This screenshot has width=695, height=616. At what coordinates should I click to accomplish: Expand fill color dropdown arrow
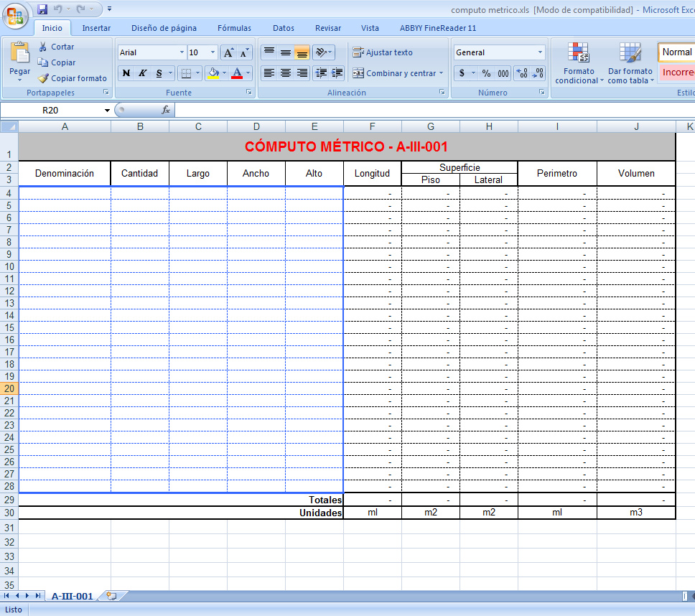point(224,73)
